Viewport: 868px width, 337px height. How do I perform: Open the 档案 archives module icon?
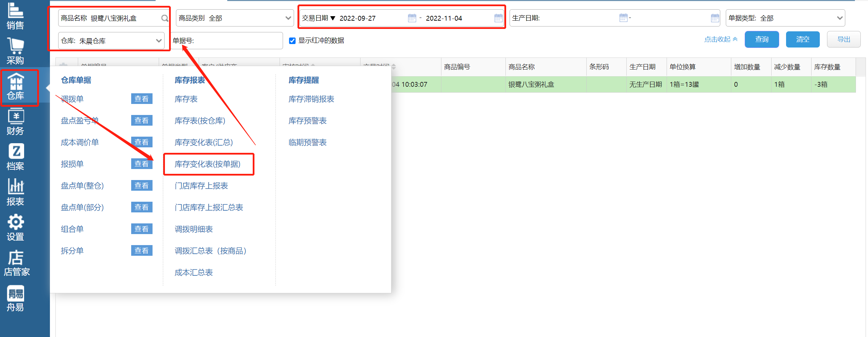(15, 157)
